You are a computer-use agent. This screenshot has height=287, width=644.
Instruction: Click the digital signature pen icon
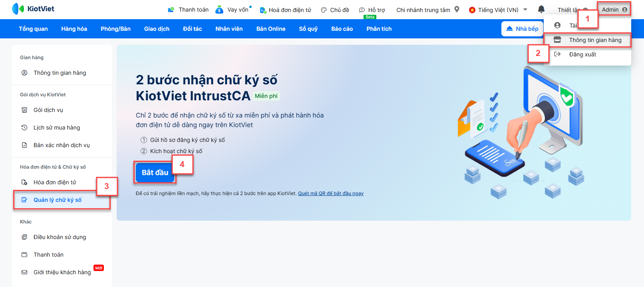tap(24, 200)
